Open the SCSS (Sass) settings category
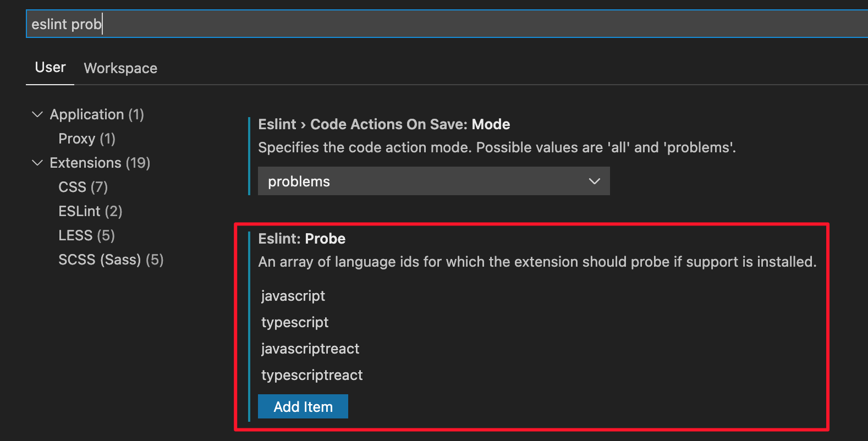The width and height of the screenshot is (868, 441). click(x=111, y=260)
